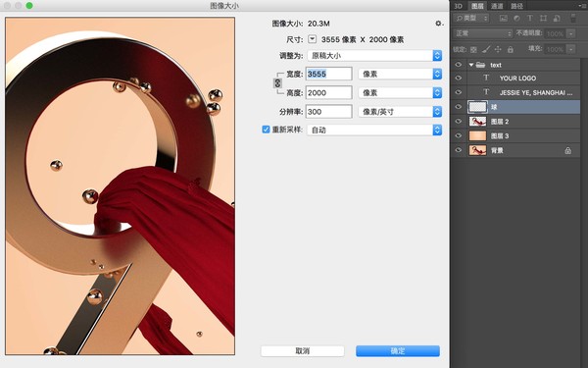Lock transparent pixels icon in Layers panel

(x=473, y=49)
